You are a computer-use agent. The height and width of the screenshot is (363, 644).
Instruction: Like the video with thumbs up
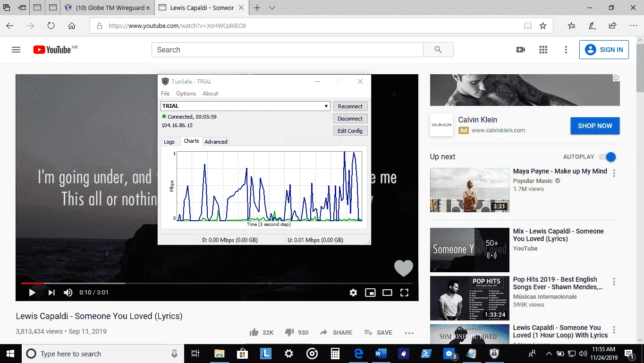tap(262, 332)
